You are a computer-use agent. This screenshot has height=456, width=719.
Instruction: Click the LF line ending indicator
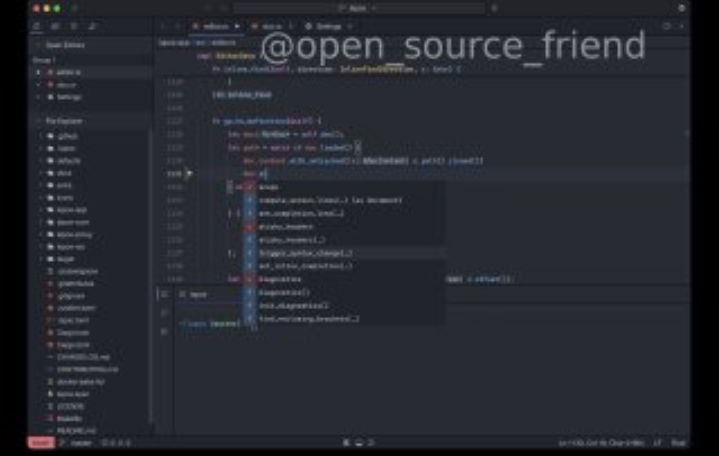coord(658,443)
